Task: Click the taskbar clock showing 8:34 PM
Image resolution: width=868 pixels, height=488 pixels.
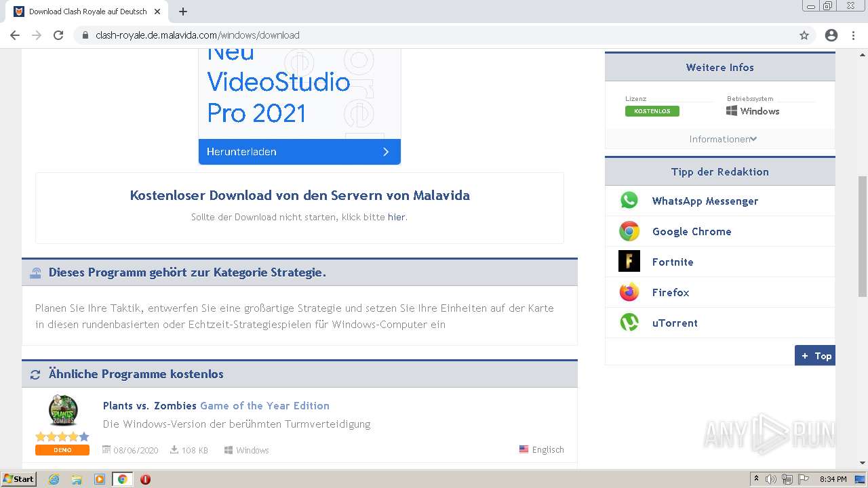Action: coord(833,479)
